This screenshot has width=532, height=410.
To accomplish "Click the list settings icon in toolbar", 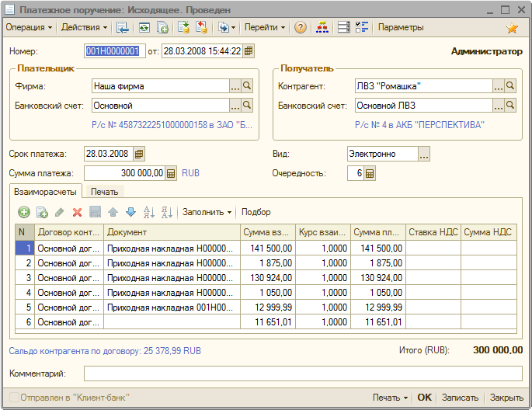I will (344, 27).
